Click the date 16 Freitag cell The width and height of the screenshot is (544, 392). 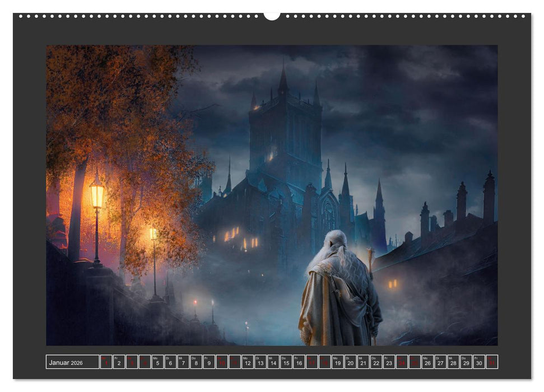pos(300,362)
